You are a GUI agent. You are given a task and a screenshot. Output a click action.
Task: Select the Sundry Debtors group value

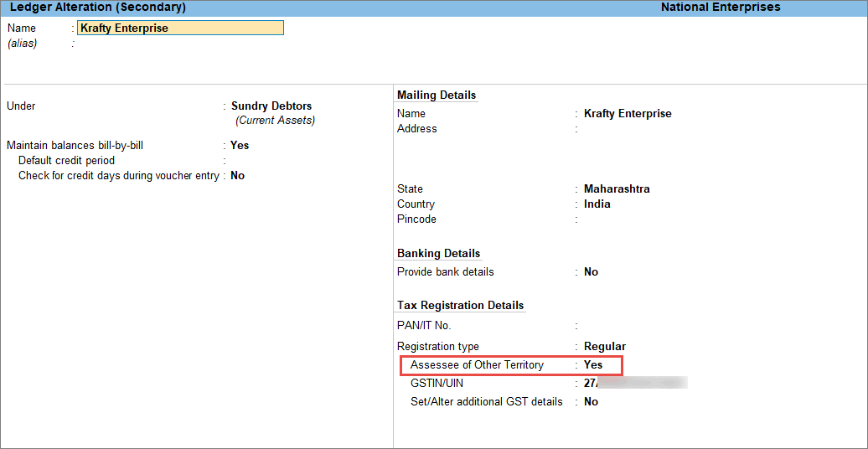click(271, 106)
